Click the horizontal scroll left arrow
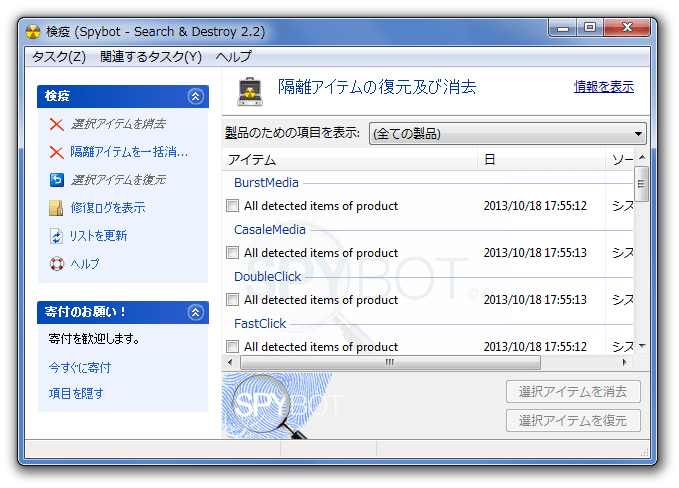The width and height of the screenshot is (679, 488). click(230, 362)
